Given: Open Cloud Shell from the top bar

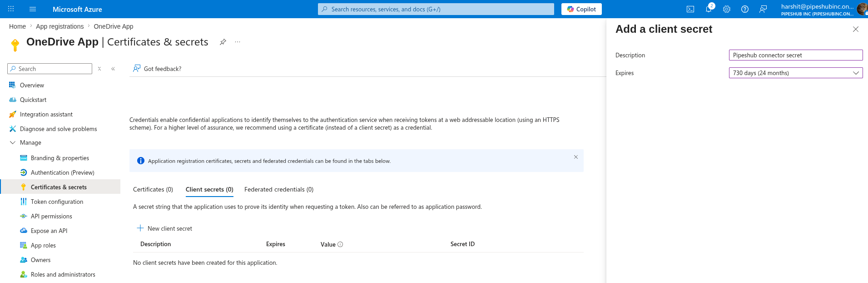Looking at the screenshot, I should tap(690, 9).
